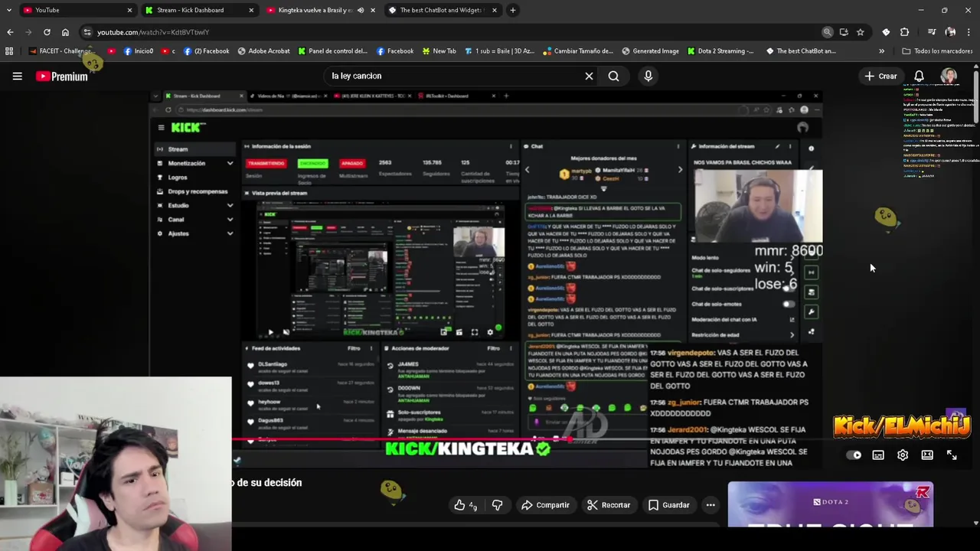Enter fullscreen on the video player

coord(952,455)
